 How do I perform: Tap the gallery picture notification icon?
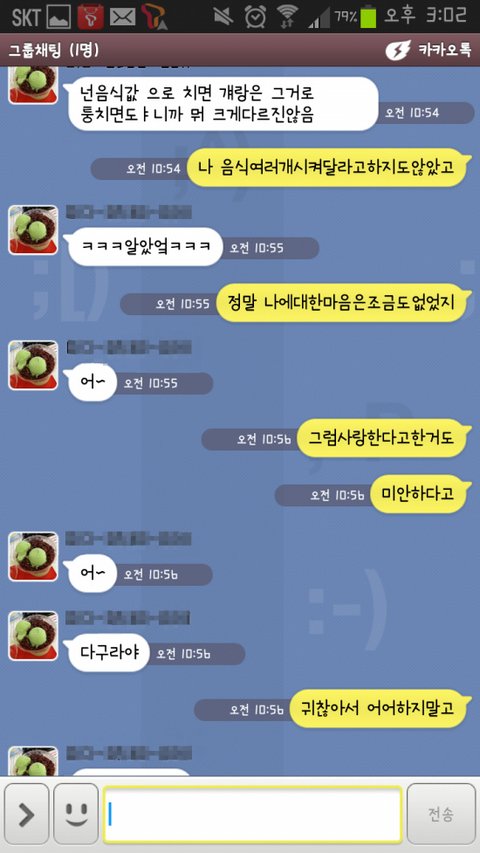59,17
